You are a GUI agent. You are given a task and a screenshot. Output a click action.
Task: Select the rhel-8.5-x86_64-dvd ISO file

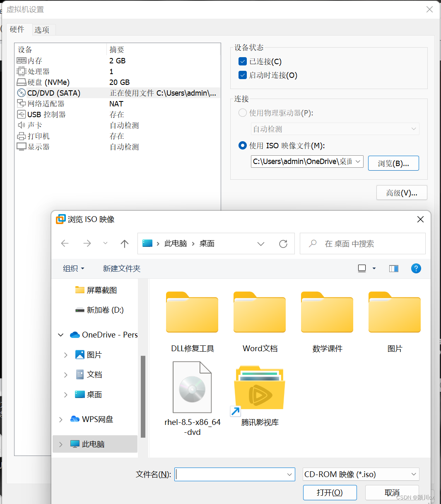(x=192, y=387)
